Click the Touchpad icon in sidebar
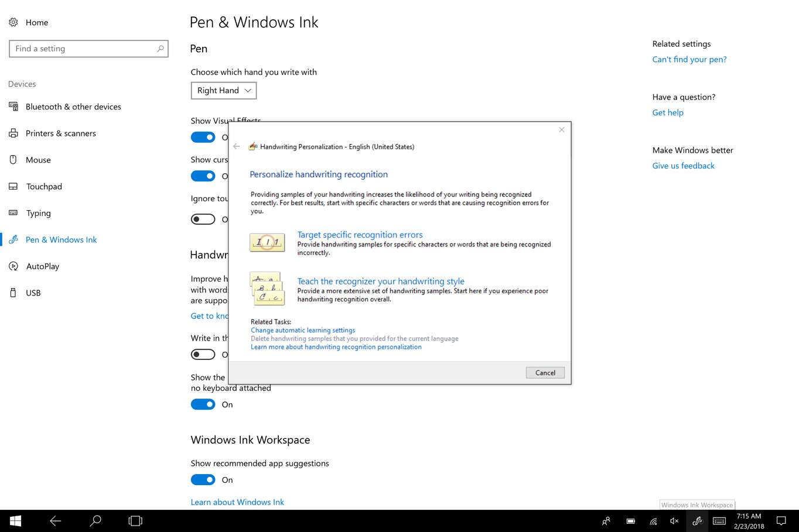 pos(13,187)
